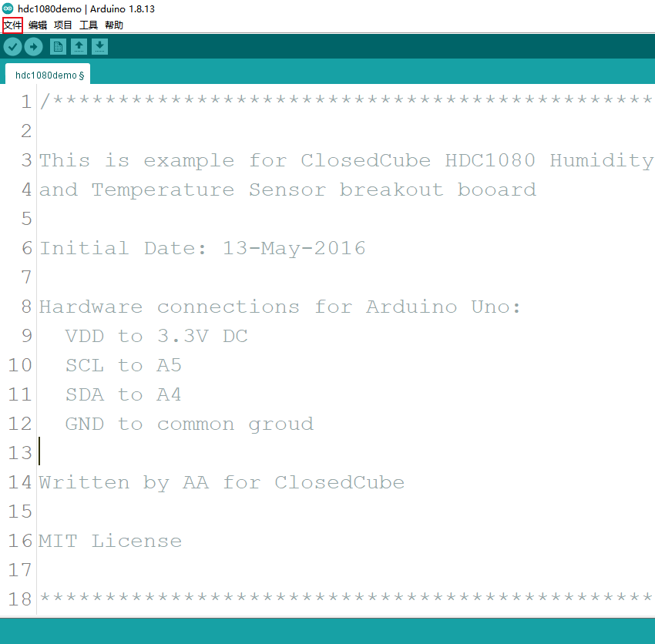Click line number 18 in the gutter
655x644 pixels.
pos(19,599)
